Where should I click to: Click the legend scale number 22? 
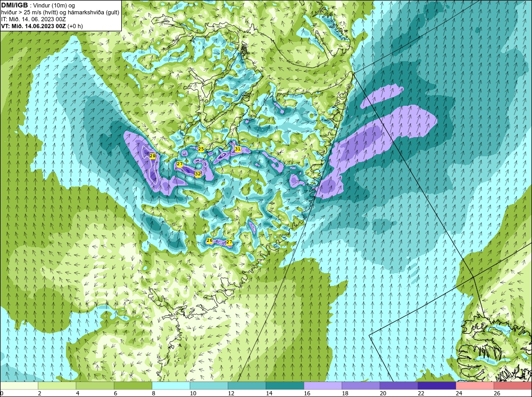point(421,393)
